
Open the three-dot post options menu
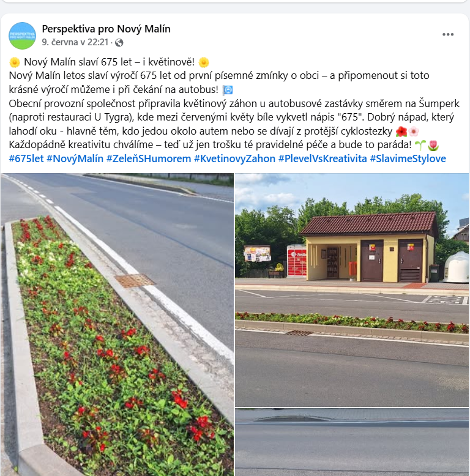tap(448, 35)
